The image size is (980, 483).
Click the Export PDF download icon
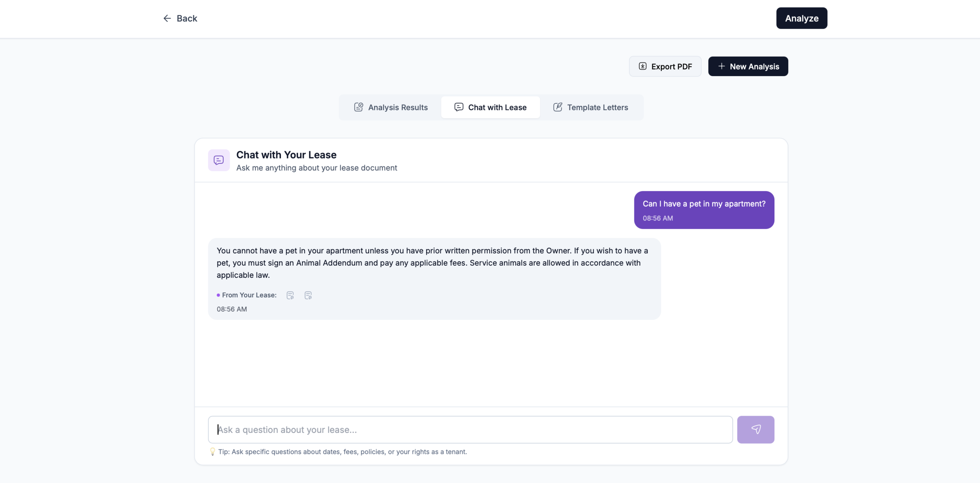(643, 66)
